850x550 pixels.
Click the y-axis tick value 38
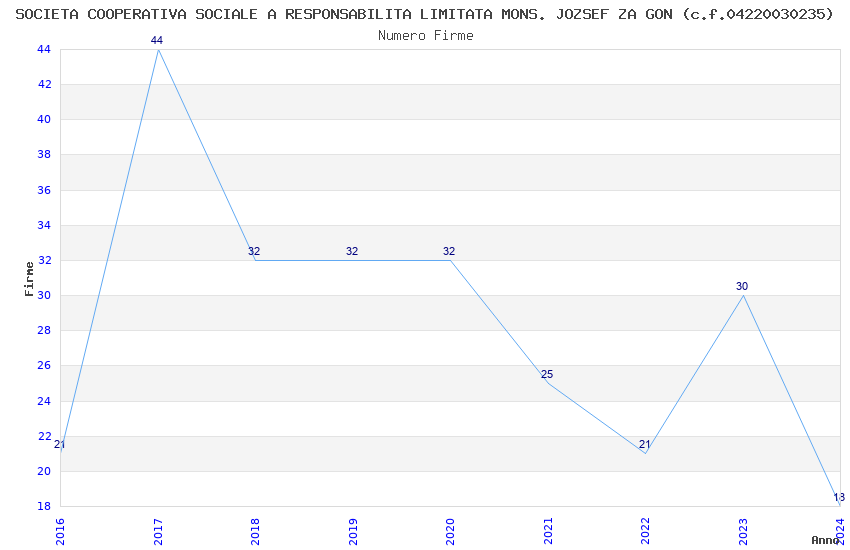tap(44, 154)
